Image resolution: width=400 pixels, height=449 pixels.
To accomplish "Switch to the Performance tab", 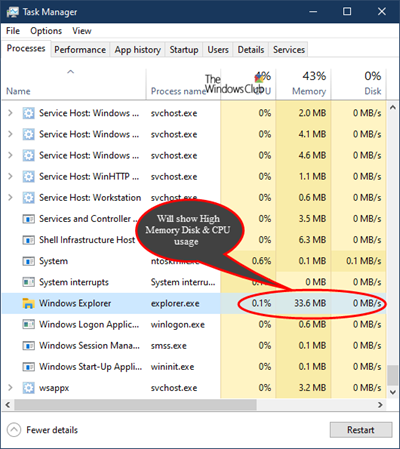I will pyautogui.click(x=80, y=50).
